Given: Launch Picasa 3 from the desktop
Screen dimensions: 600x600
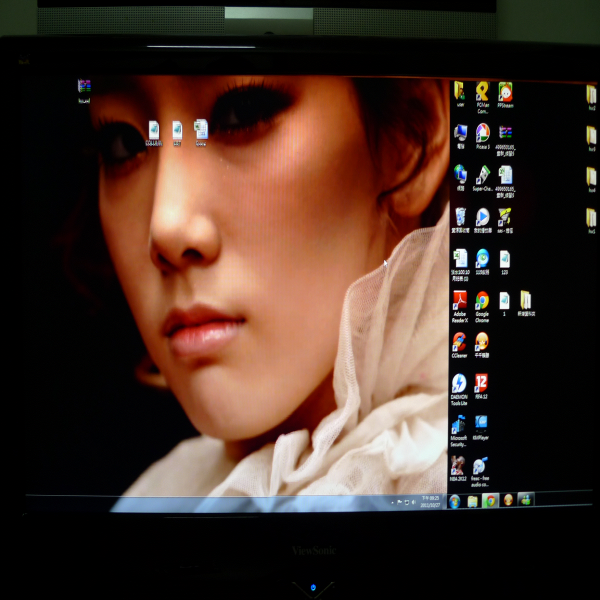Looking at the screenshot, I should click(x=483, y=136).
